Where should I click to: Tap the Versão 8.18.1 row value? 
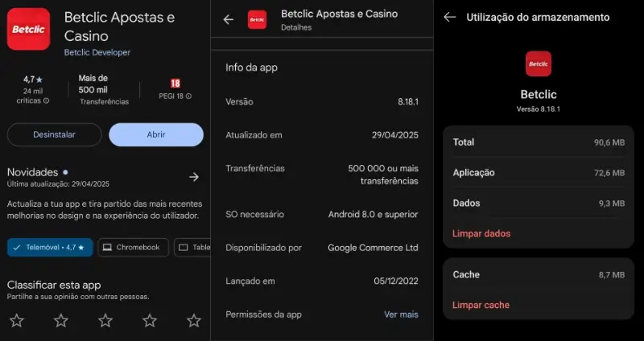408,102
